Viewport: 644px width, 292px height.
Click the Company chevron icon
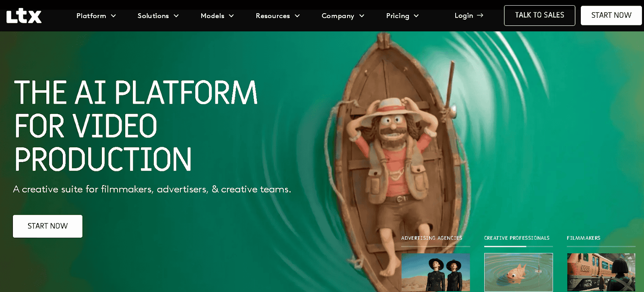(362, 16)
